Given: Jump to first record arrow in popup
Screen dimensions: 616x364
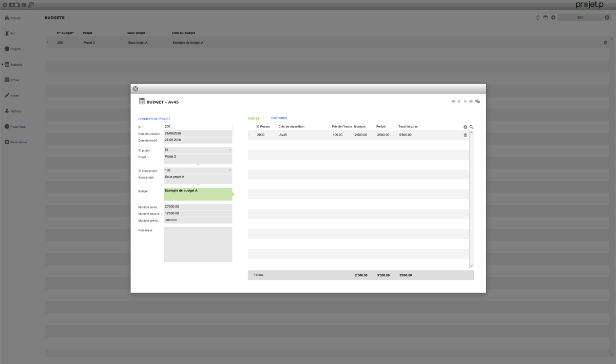Looking at the screenshot, I should (x=453, y=101).
